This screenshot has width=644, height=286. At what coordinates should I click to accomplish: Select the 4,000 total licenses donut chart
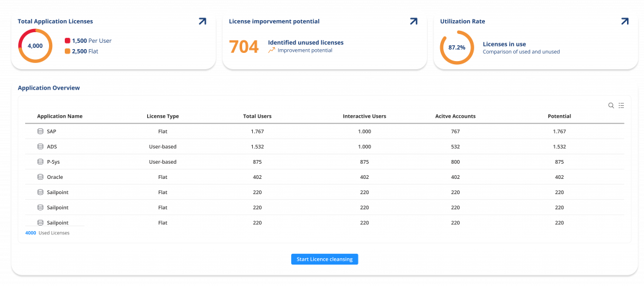pos(35,46)
